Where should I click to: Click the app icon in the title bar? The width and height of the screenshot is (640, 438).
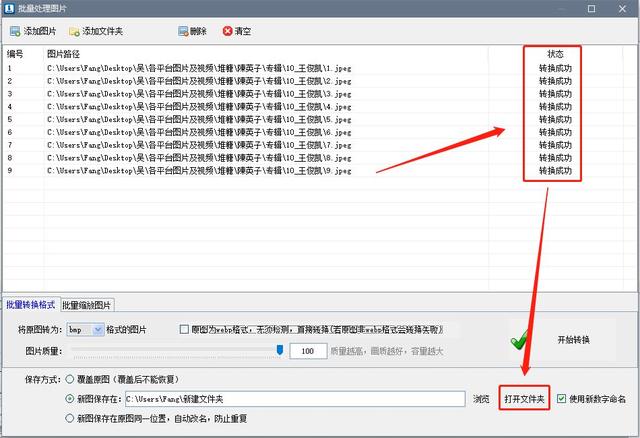click(9, 8)
